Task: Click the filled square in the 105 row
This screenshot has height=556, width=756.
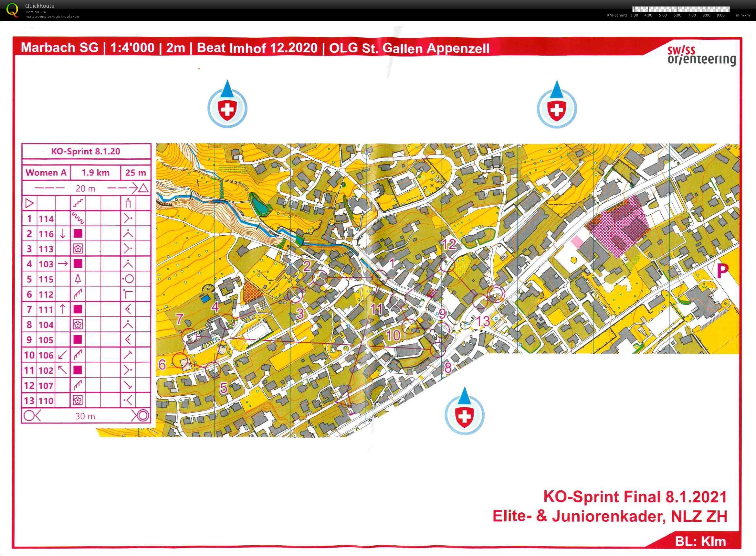Action: [x=78, y=340]
